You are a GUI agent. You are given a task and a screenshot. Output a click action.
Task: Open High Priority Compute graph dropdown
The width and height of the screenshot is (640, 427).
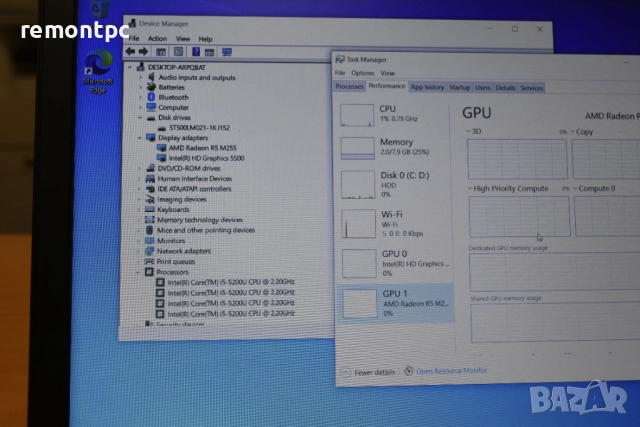tap(470, 188)
